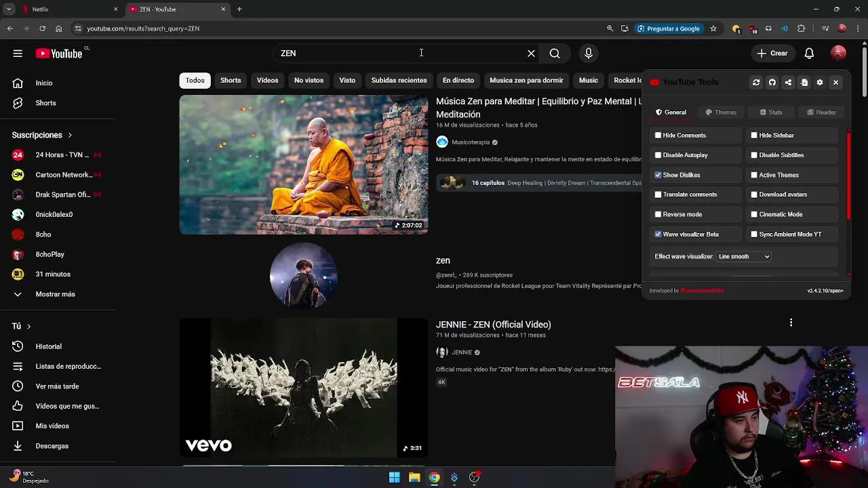Click the YouTube logo
The height and width of the screenshot is (488, 868).
pyautogui.click(x=59, y=54)
